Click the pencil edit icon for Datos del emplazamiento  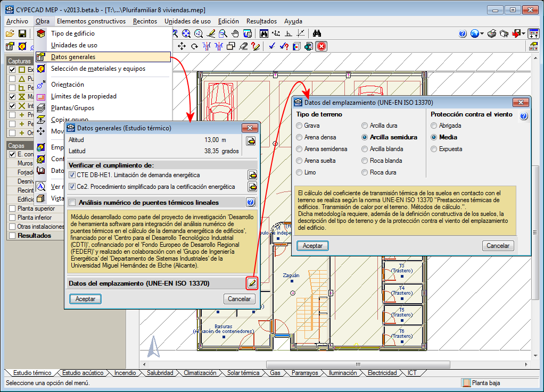252,283
